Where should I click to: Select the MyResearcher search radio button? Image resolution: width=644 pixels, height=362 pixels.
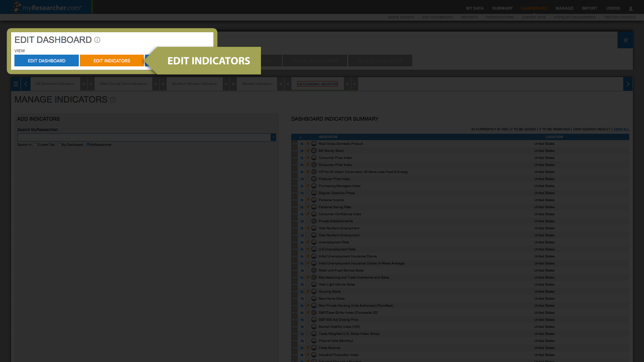(x=88, y=144)
